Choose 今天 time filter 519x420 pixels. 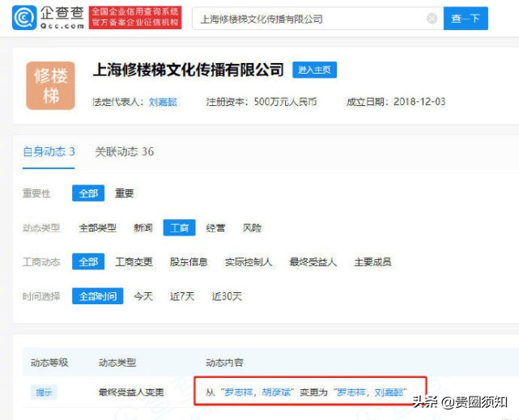(x=143, y=296)
